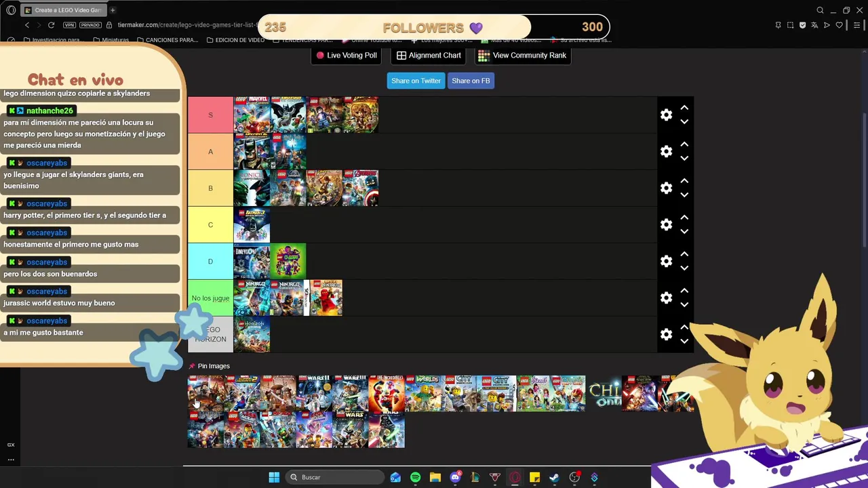Screen dimensions: 868x488
Task: Open settings gear for the C tier row
Action: (666, 225)
